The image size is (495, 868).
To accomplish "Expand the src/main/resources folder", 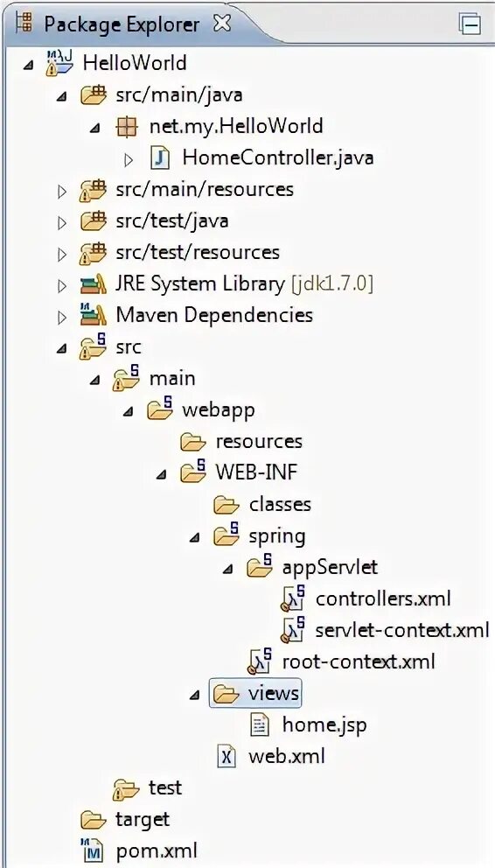I will [62, 191].
